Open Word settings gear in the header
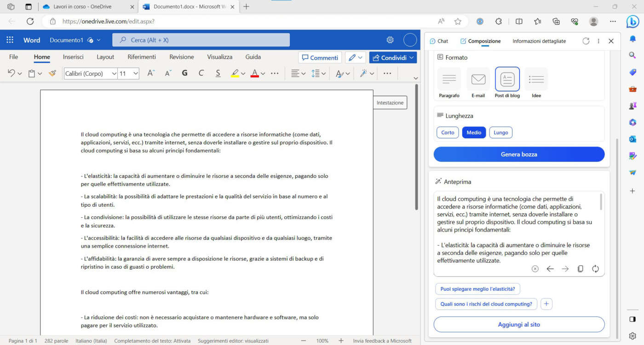This screenshot has width=644, height=345. pos(390,40)
